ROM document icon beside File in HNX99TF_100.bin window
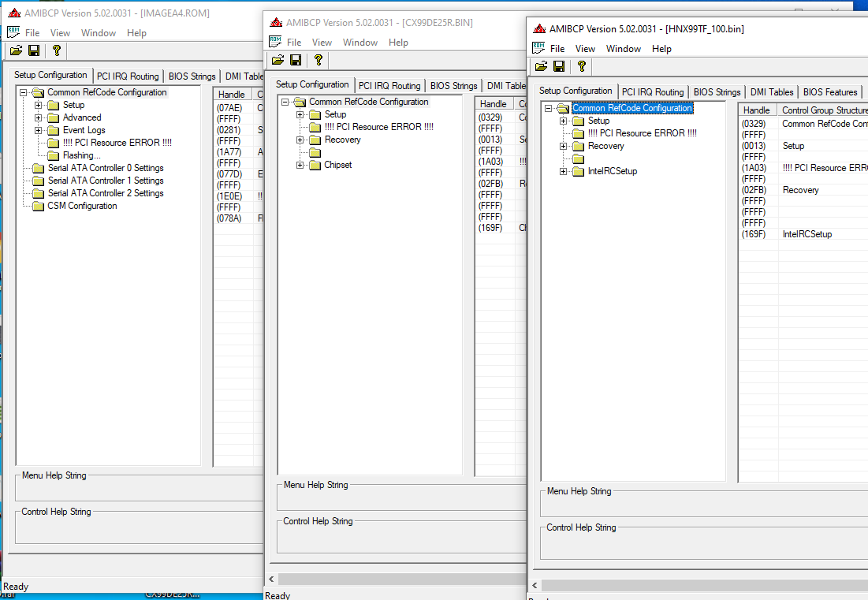Image resolution: width=868 pixels, height=600 pixels. (538, 48)
